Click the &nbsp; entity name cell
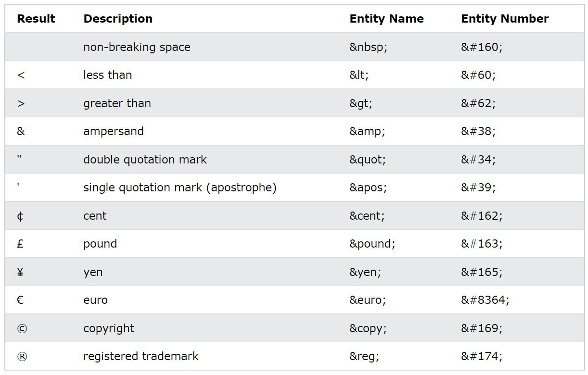This screenshot has height=375, width=588. [368, 47]
